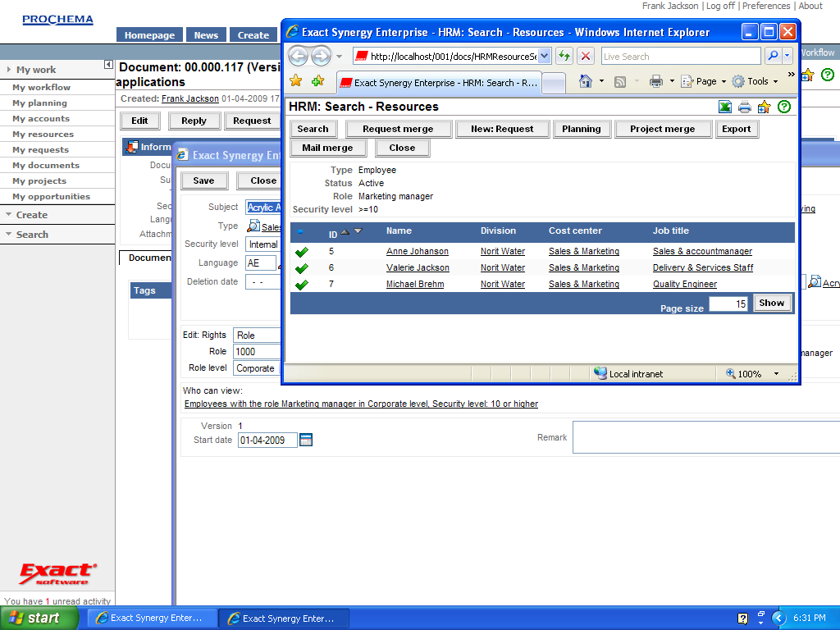This screenshot has width=840, height=630.
Task: Open the Windows Start menu
Action: [39, 619]
